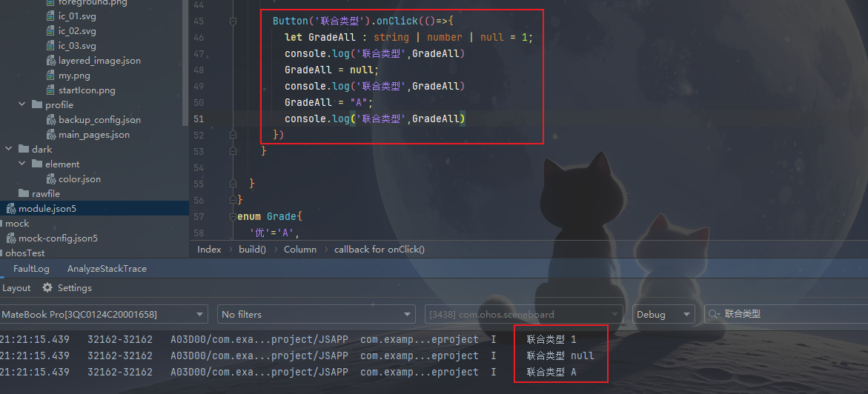
Task: Click the backup_config.json file icon
Action: tap(51, 119)
